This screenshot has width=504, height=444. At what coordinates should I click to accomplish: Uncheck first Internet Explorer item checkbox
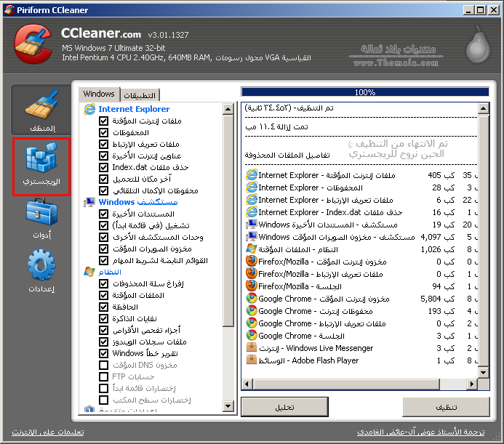pyautogui.click(x=103, y=121)
